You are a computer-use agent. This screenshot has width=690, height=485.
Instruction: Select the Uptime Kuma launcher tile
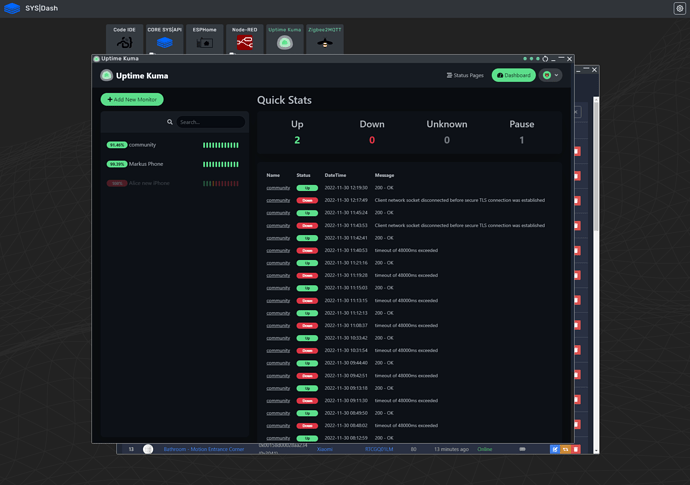click(x=285, y=39)
